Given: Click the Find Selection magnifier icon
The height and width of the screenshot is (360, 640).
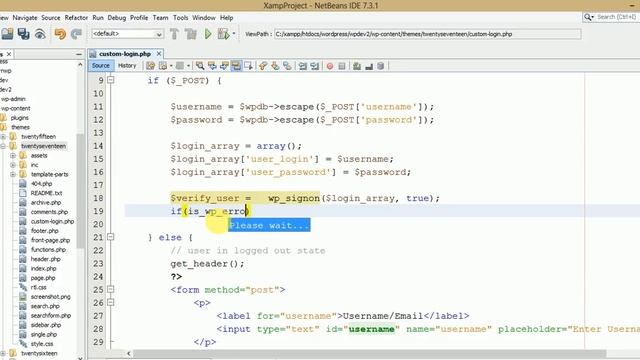Looking at the screenshot, I should [x=200, y=66].
